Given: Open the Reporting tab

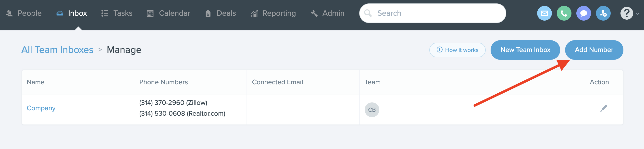Looking at the screenshot, I should pyautogui.click(x=273, y=13).
